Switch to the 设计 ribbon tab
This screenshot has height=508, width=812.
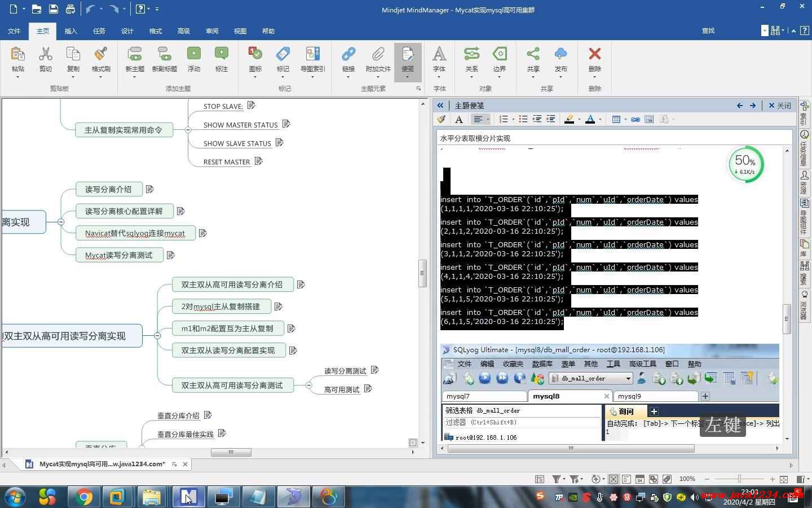pyautogui.click(x=127, y=31)
